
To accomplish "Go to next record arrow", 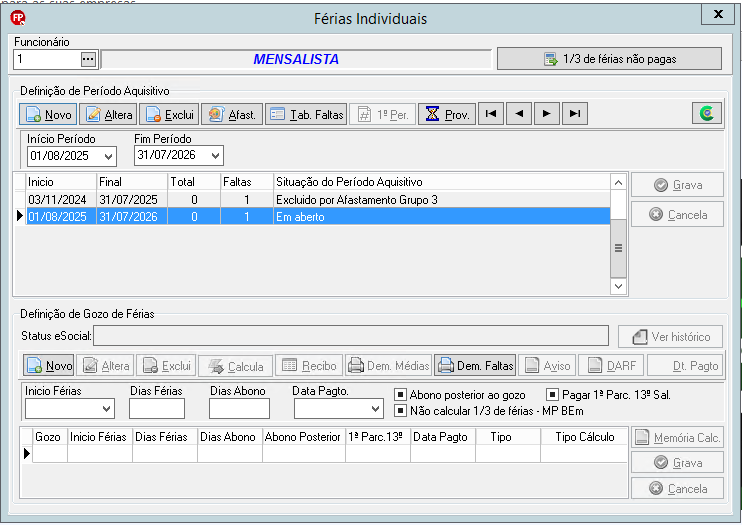I will click(547, 114).
